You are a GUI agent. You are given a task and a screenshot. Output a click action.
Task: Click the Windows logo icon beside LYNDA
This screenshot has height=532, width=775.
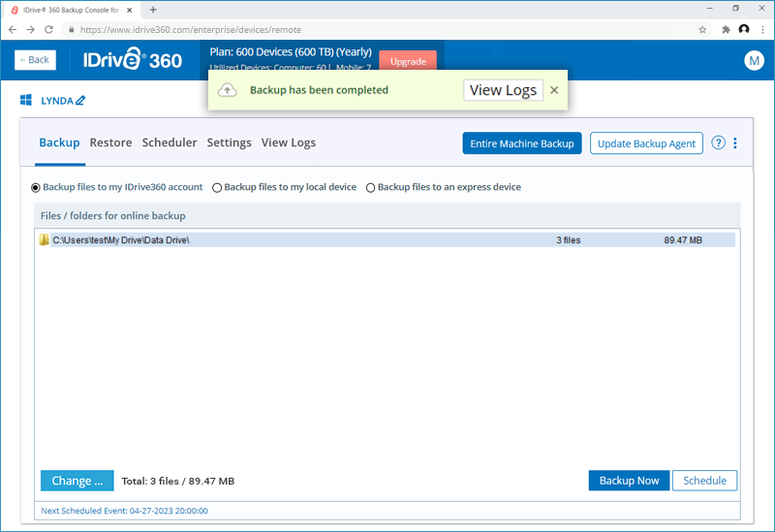[26, 100]
